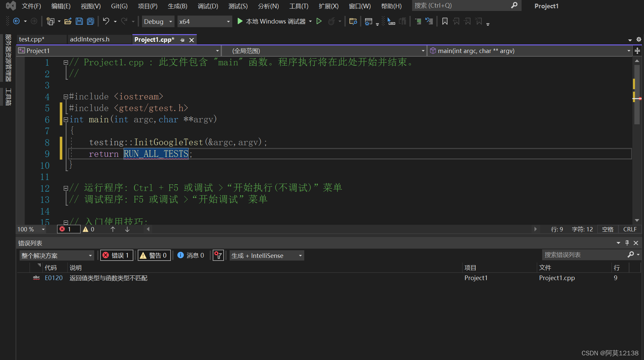
Task: Click clear filter icon in error list
Action: (x=218, y=256)
